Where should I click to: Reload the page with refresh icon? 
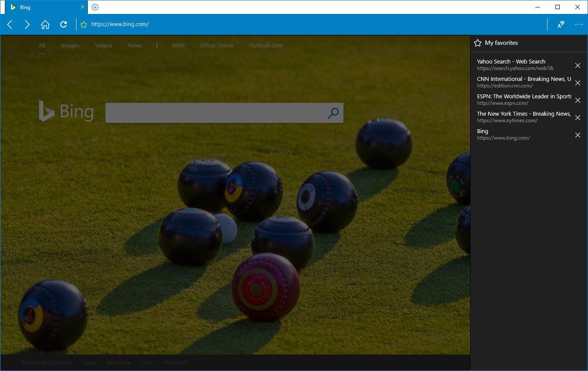63,24
